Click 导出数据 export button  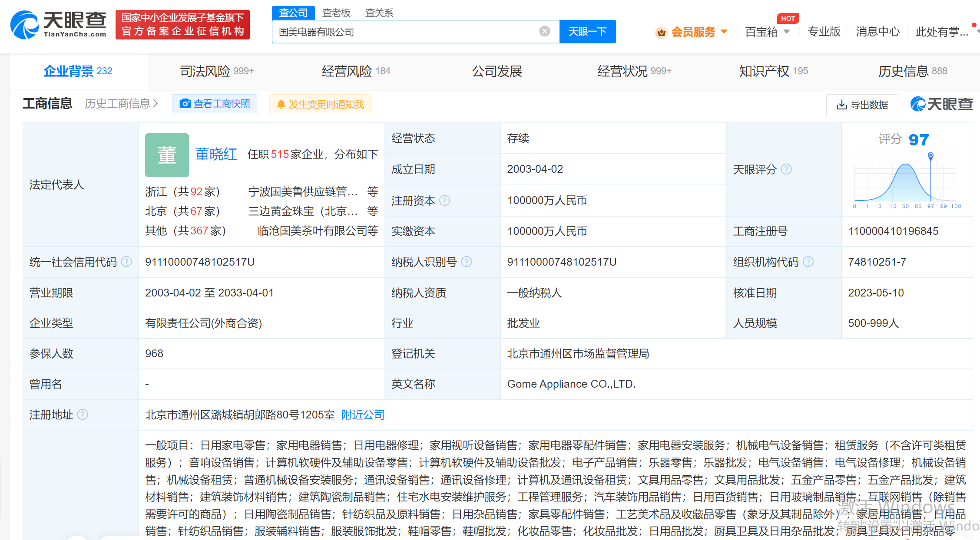862,105
